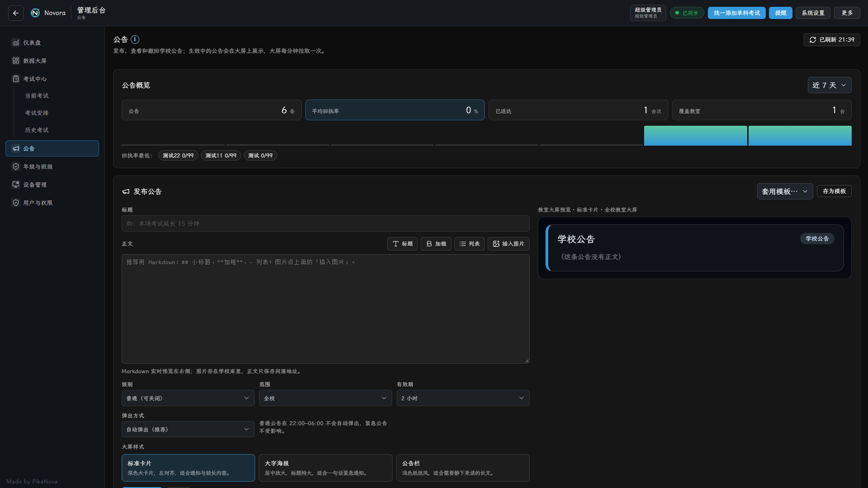This screenshot has width=868, height=488.
Task: Open 数据大屏 in the sidebar
Action: [52, 61]
